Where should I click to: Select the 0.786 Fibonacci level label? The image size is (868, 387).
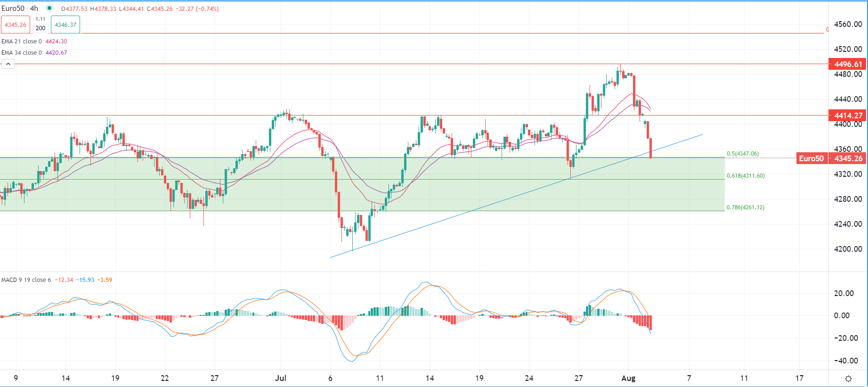point(745,207)
